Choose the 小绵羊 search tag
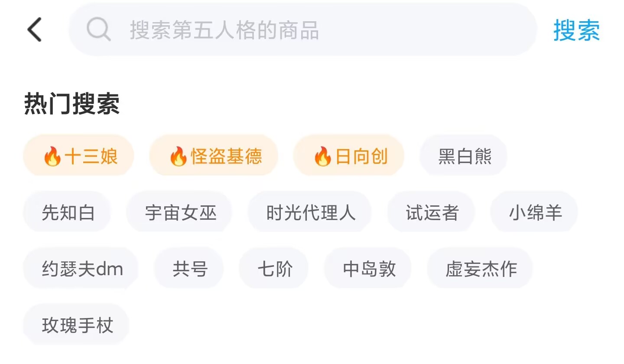 [x=534, y=212]
